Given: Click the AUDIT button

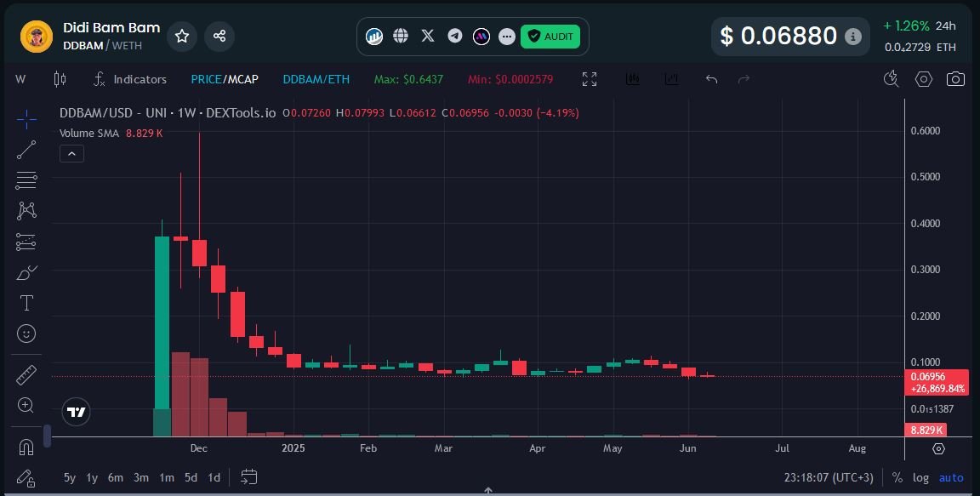Looking at the screenshot, I should (x=550, y=37).
